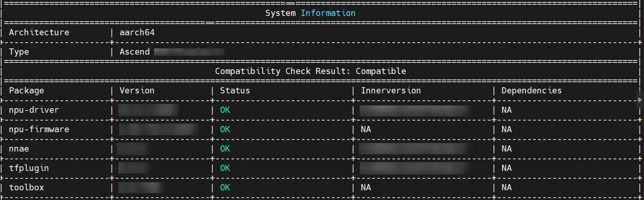Select the npu-firmware package name
This screenshot has height=200, width=644.
click(x=39, y=129)
